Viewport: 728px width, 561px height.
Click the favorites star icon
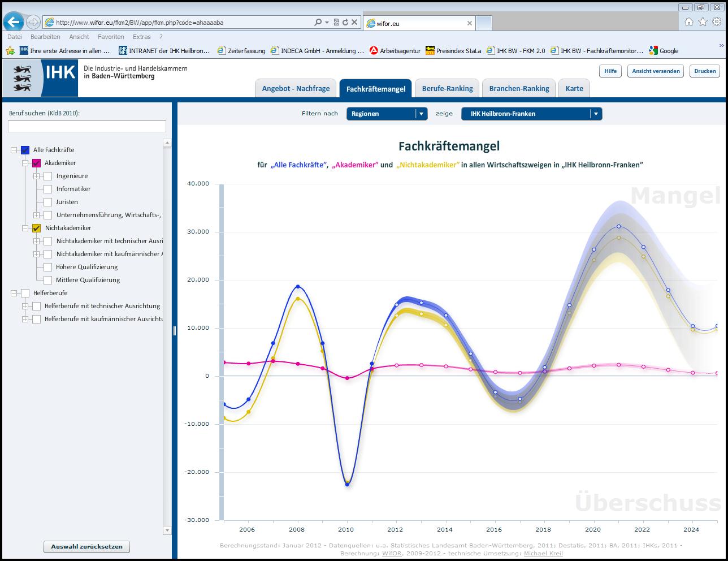(703, 22)
